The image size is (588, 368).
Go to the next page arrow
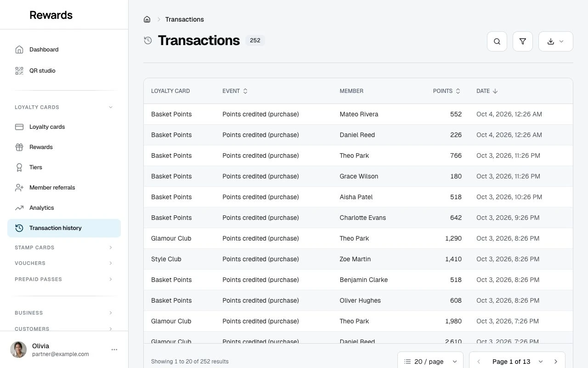click(x=556, y=362)
